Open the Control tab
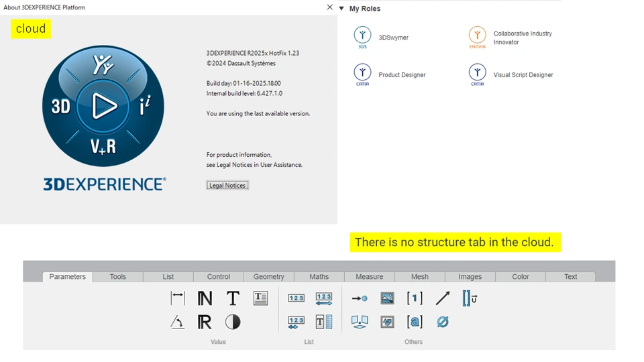 (x=219, y=277)
